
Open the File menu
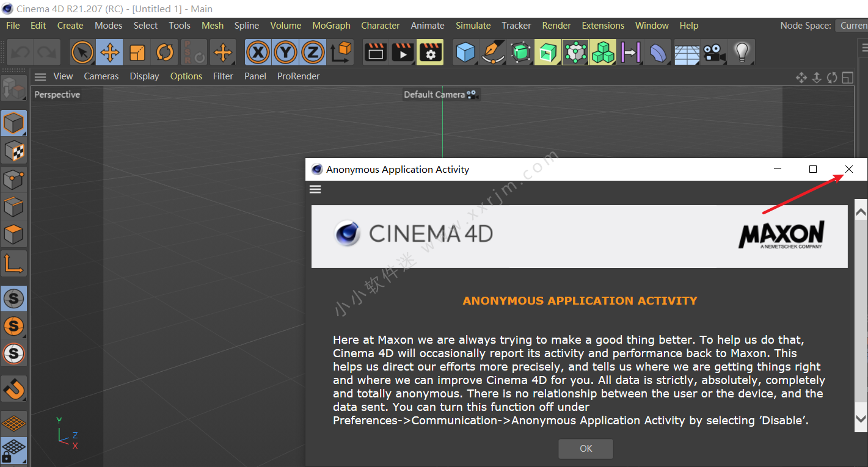(13, 26)
